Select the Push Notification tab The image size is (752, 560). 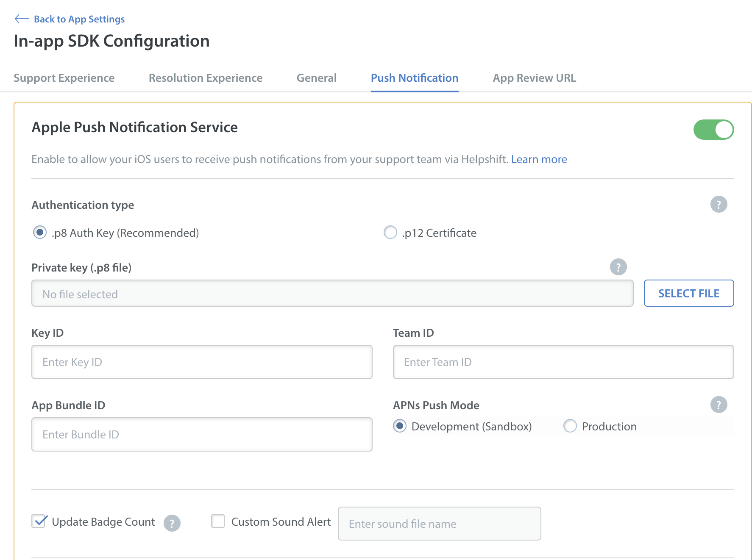415,78
